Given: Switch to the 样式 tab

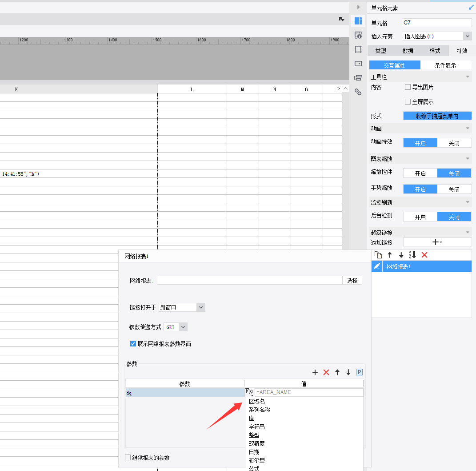Looking at the screenshot, I should (435, 51).
